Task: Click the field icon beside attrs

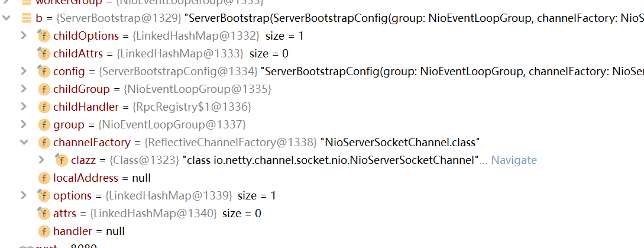Action: (44, 213)
